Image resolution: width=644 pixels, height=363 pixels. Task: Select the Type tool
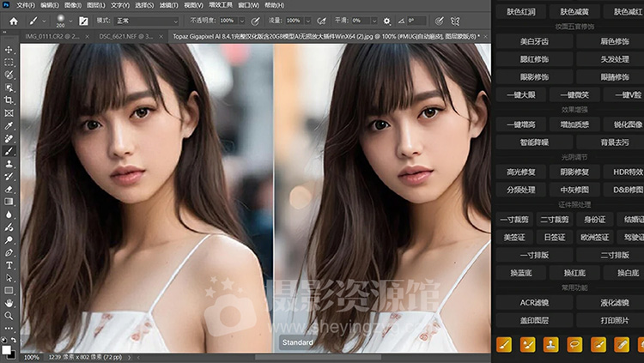[x=9, y=265]
